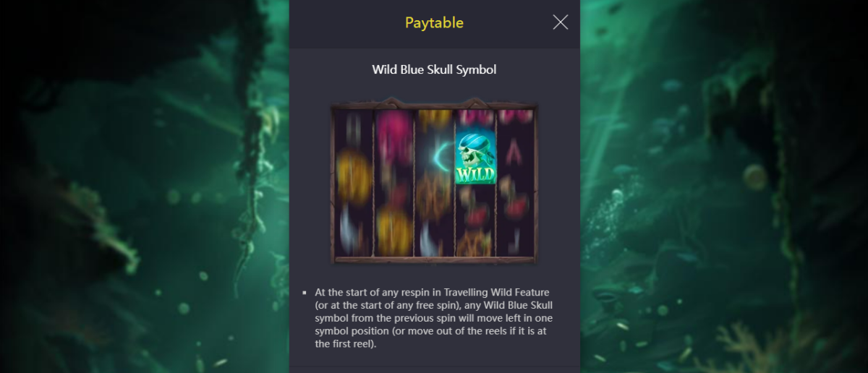
Task: Click the wooden bottom bar of the reel frame
Action: point(434,259)
